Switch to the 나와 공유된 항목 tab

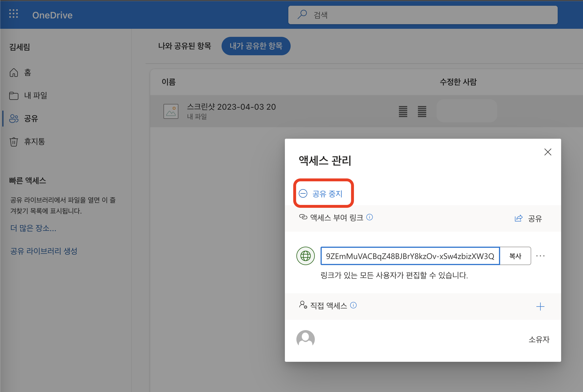click(x=184, y=46)
